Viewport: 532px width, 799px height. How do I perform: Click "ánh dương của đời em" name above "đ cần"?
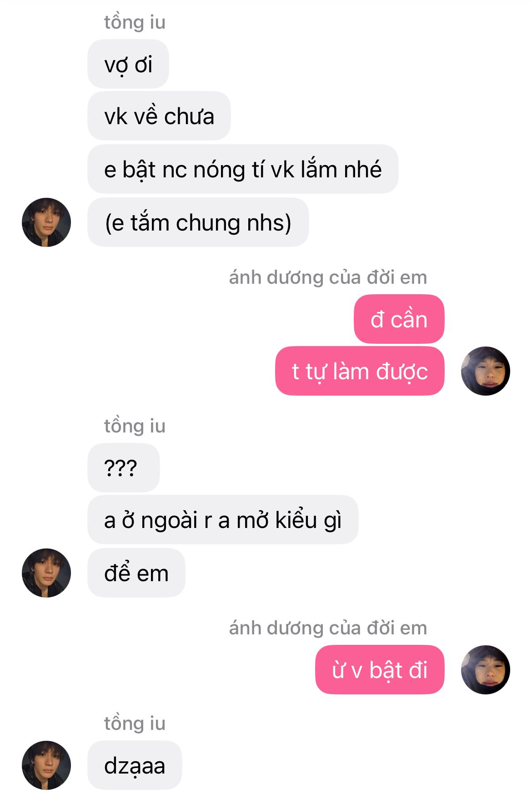tap(328, 277)
